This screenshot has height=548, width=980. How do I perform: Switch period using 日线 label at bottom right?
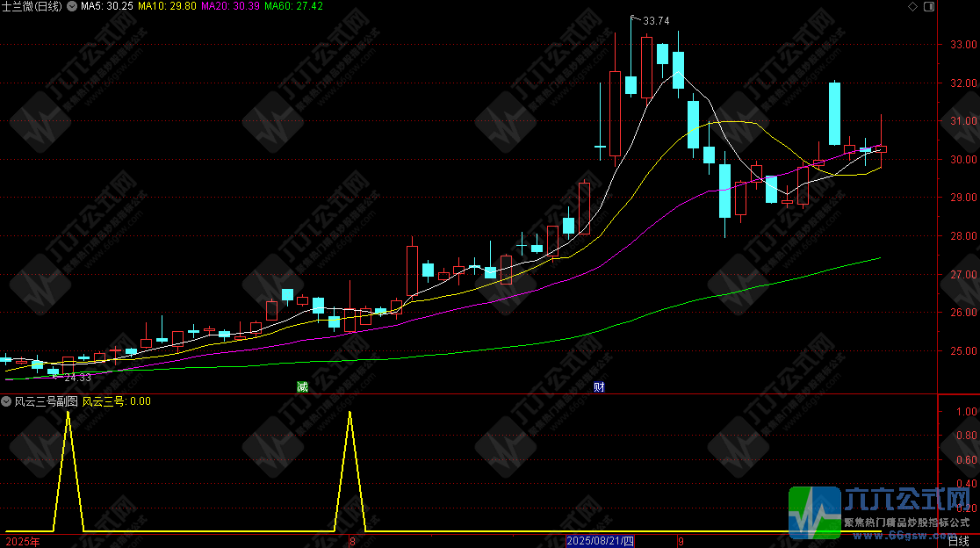(x=958, y=542)
